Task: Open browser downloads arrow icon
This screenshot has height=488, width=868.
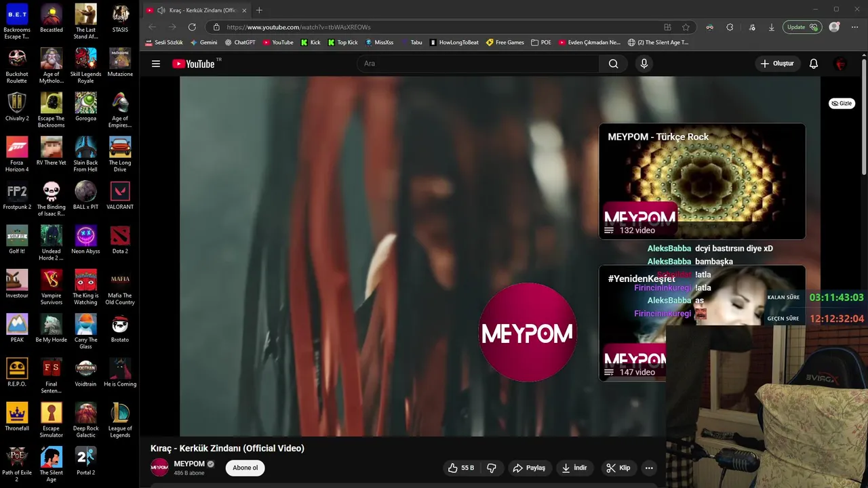Action: (771, 27)
